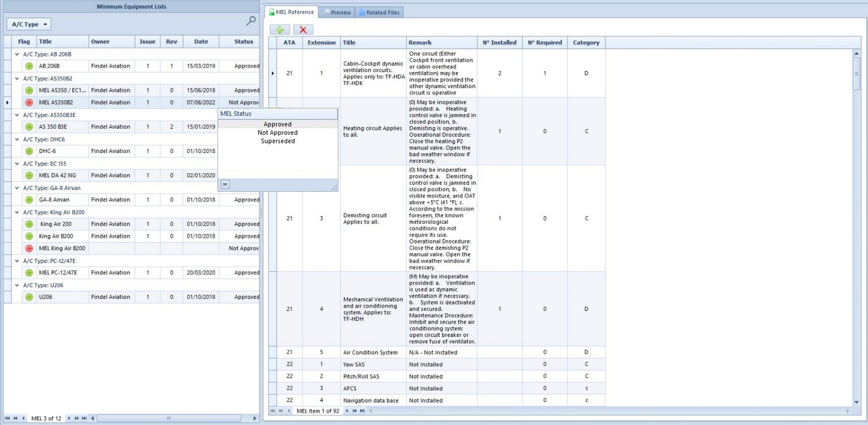This screenshot has width=868, height=425.
Task: Click the MEL Reference vertical scrollbar thumb
Action: point(857,74)
